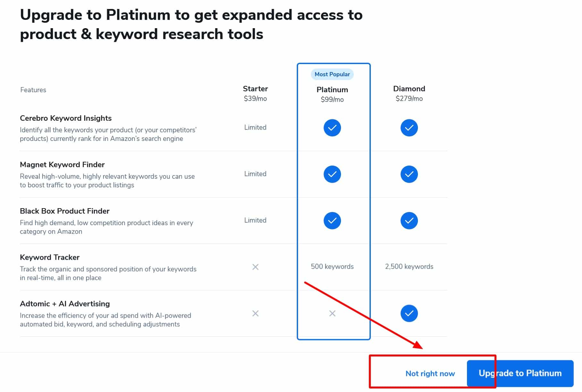Click the Keyword Tracker feature title

(50, 257)
